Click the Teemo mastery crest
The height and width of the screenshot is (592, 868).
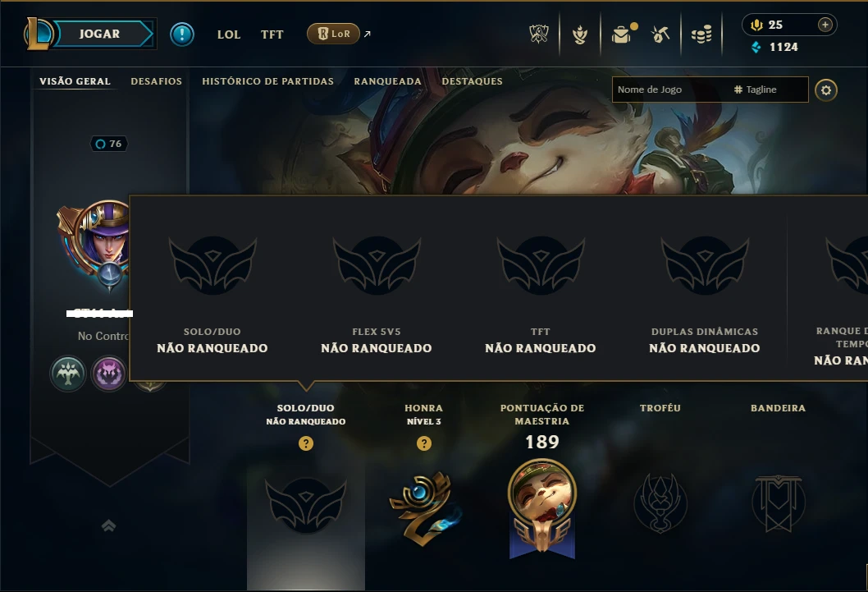pyautogui.click(x=542, y=508)
